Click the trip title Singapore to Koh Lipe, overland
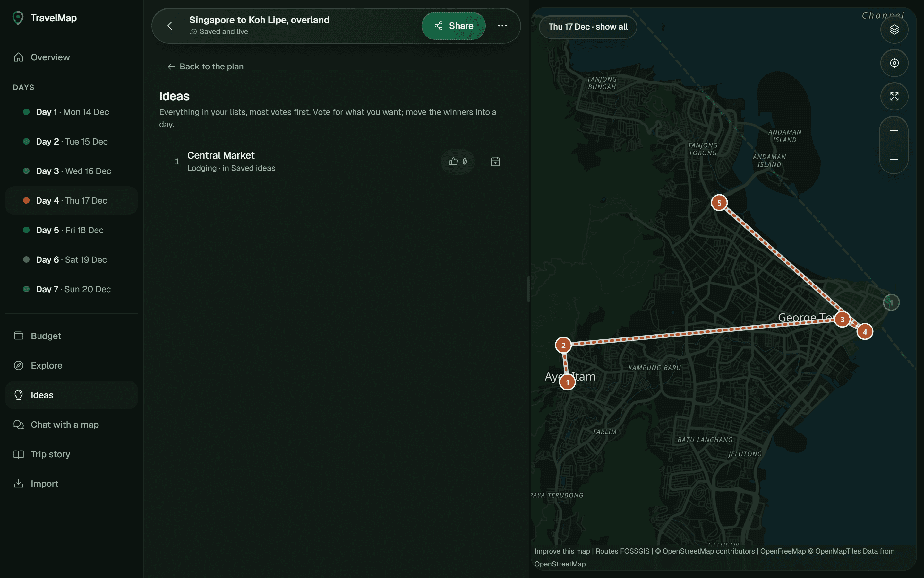 coord(259,20)
